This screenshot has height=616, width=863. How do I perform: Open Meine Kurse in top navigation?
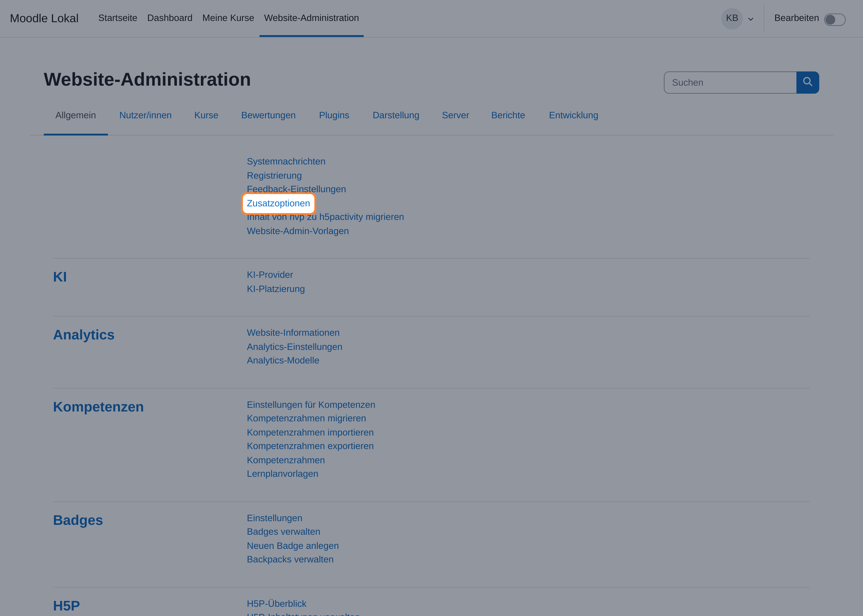[228, 18]
